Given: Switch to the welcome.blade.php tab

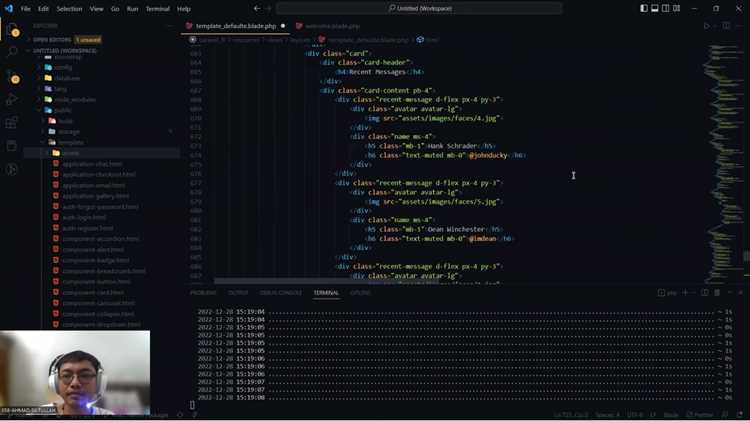Looking at the screenshot, I should (332, 26).
